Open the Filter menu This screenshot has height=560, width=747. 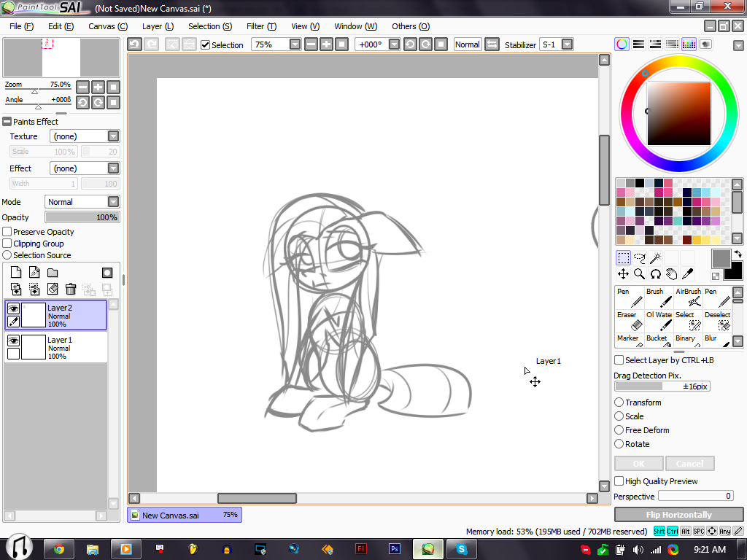[x=260, y=26]
